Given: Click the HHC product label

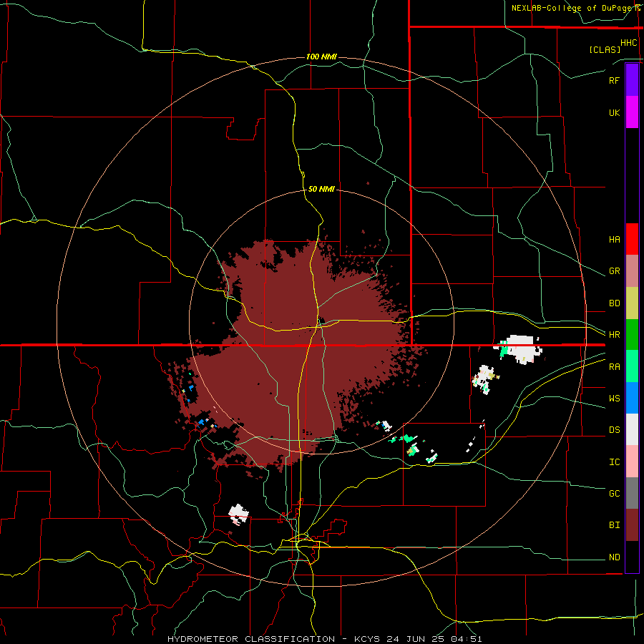Looking at the screenshot, I should (x=628, y=43).
